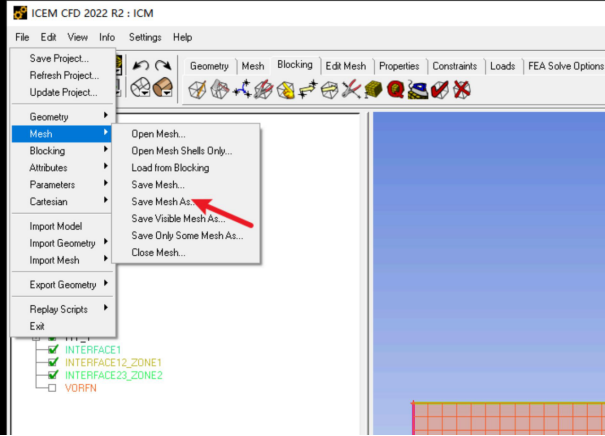Choose the Merge Vertices tool icon
This screenshot has height=436, width=605.
tap(242, 90)
